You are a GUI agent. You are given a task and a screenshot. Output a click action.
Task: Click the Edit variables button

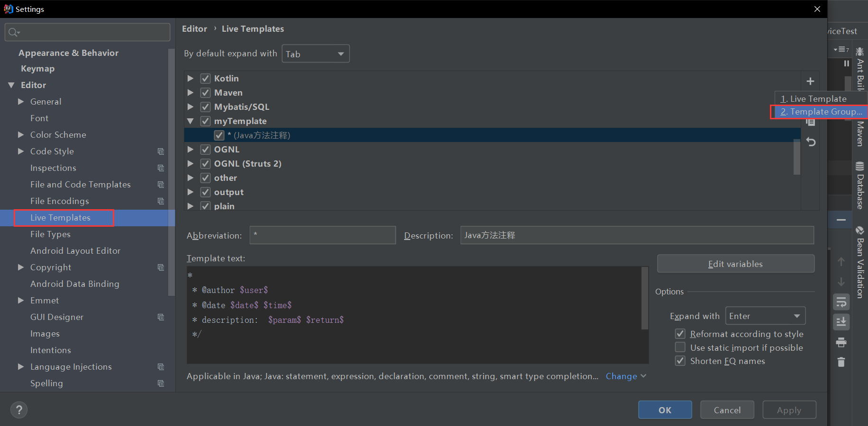(x=736, y=264)
